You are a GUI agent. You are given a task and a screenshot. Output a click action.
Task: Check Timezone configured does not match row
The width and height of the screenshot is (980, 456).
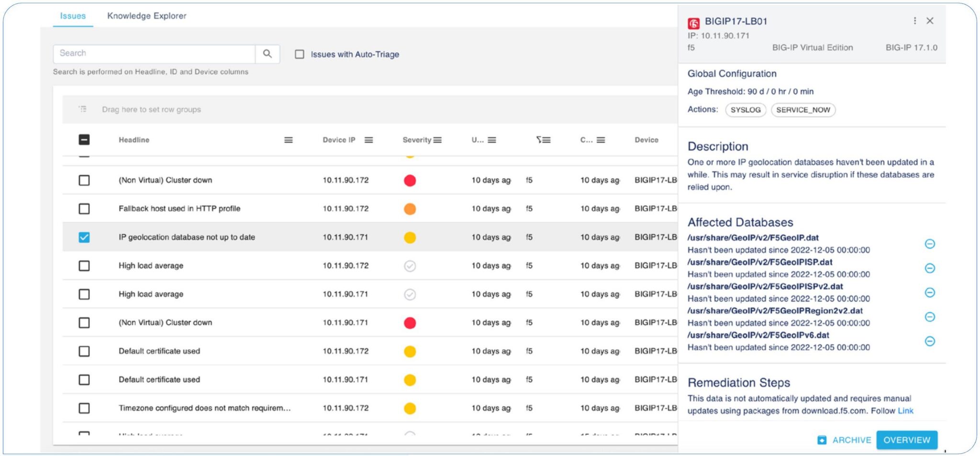click(x=84, y=408)
